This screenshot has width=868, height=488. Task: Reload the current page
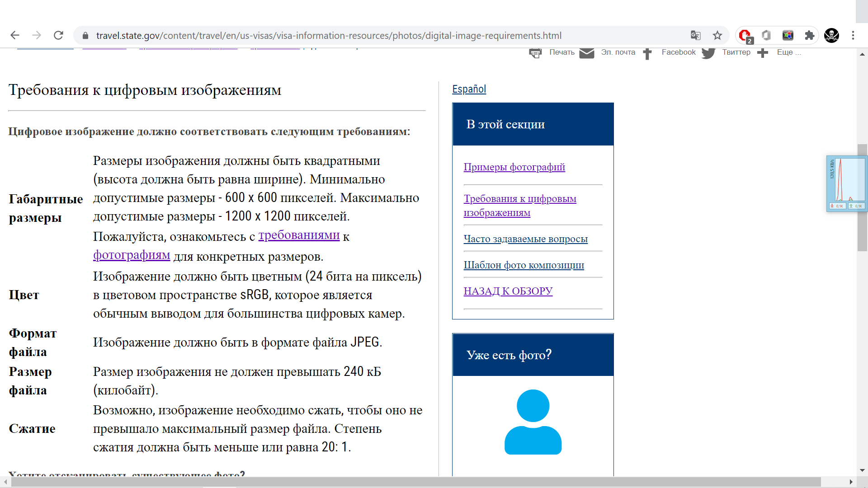pos(58,35)
